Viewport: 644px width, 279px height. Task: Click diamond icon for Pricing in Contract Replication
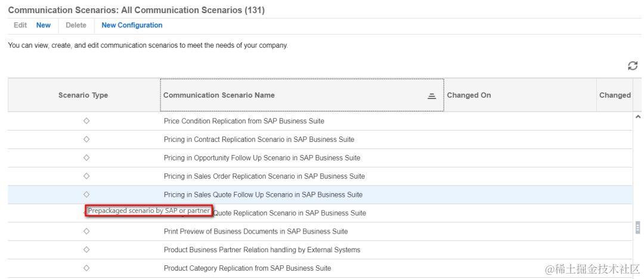tap(86, 139)
